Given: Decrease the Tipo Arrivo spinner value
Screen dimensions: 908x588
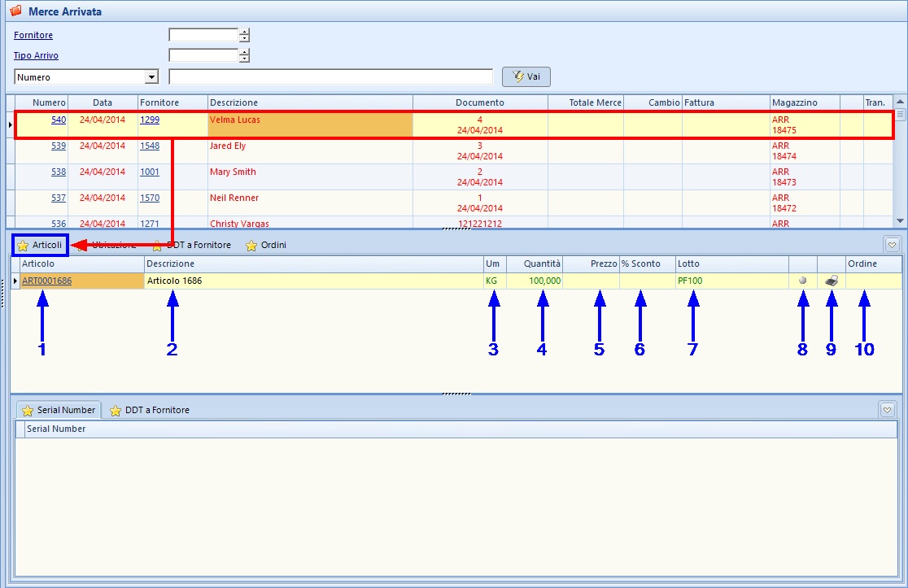Looking at the screenshot, I should 244,59.
